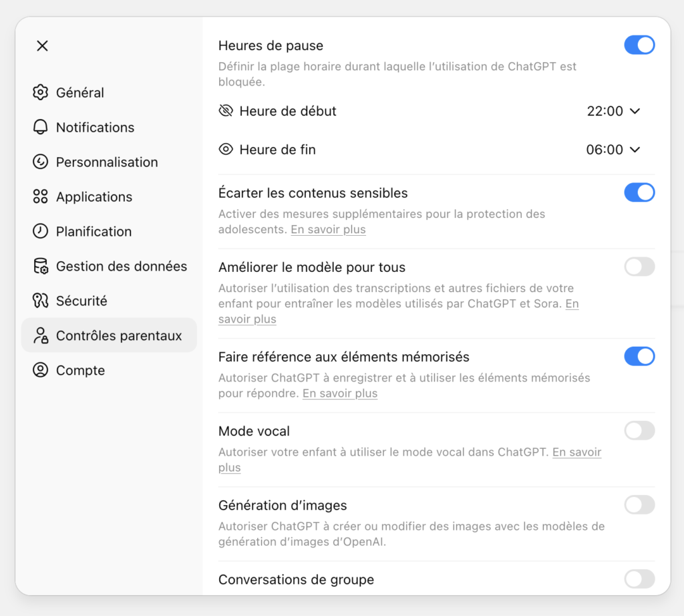684x616 pixels.
Task: Click En savoir plus under contenus sensibles
Action: pyautogui.click(x=328, y=229)
